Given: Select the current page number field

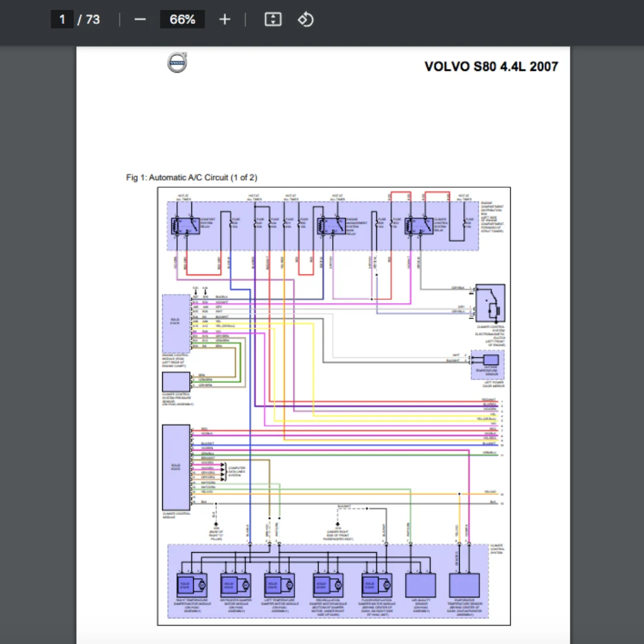Looking at the screenshot, I should (62, 19).
